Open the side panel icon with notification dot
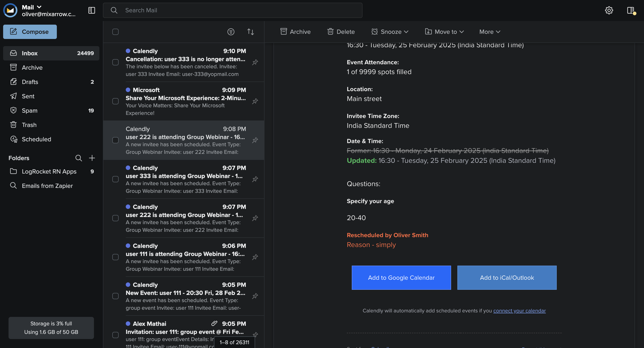Screen dimensions: 644x348 click(631, 11)
